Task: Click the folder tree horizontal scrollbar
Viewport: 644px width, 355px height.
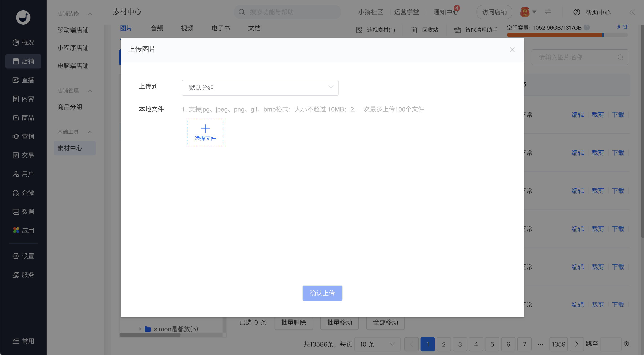Action: (150, 335)
